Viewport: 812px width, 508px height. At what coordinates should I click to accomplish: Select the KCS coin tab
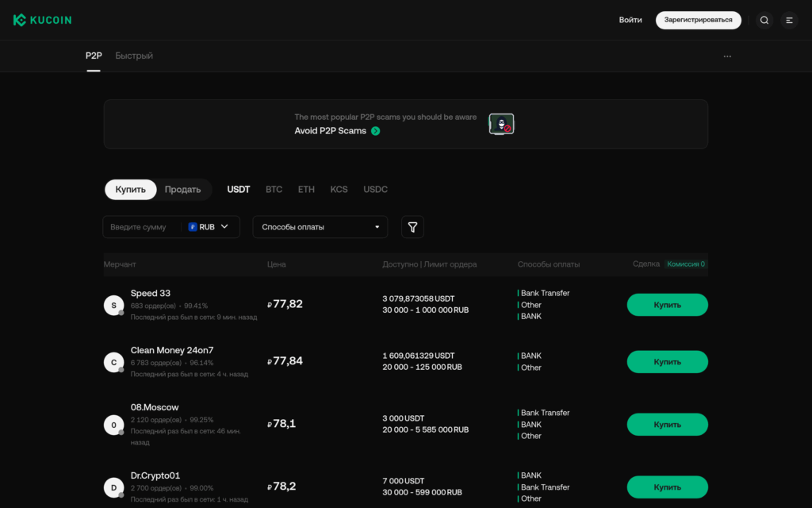point(339,190)
